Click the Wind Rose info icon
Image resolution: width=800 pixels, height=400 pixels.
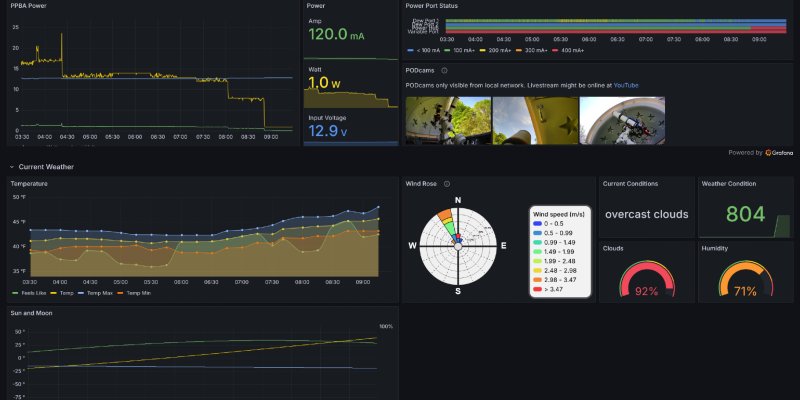point(446,184)
